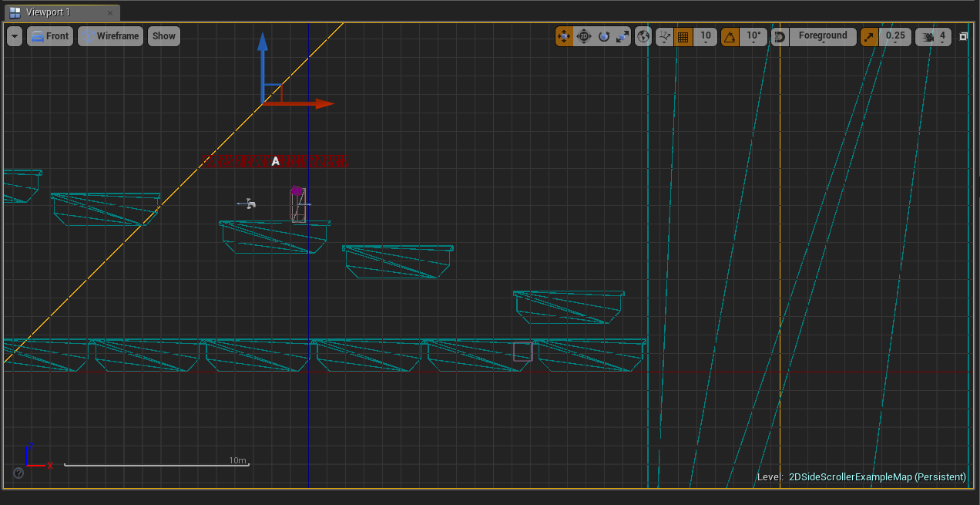
Task: Click the help question mark icon
Action: coord(18,473)
